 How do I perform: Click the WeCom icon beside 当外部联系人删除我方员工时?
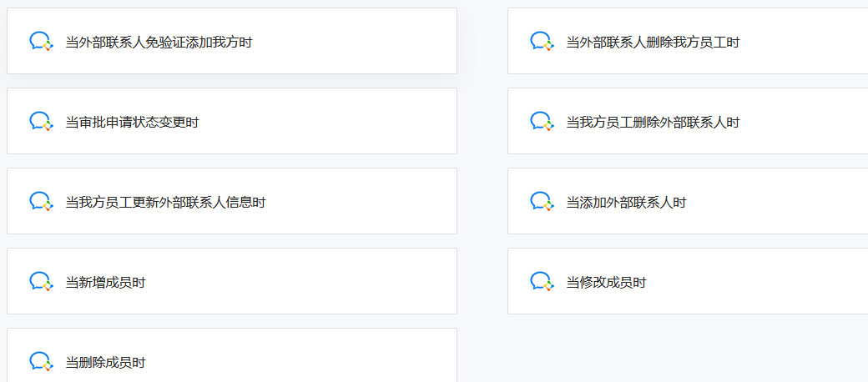[x=542, y=42]
